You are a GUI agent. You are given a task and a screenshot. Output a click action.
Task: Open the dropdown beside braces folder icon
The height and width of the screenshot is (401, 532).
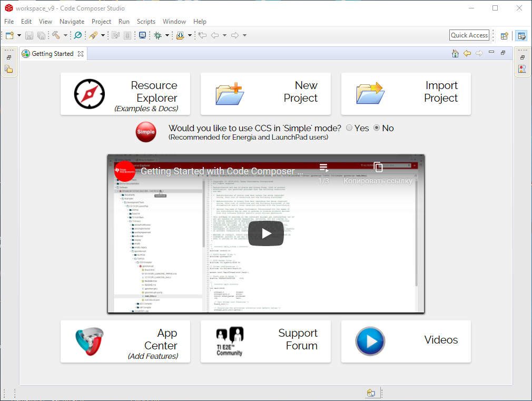pyautogui.click(x=190, y=35)
